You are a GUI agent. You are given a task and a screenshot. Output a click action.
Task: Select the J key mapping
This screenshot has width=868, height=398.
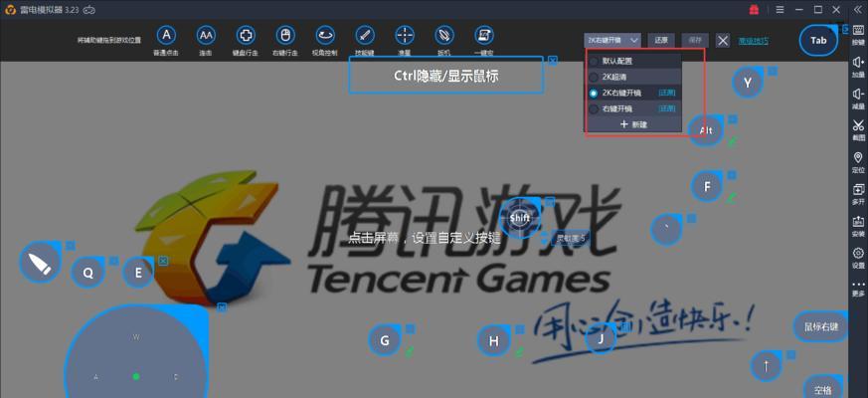601,337
